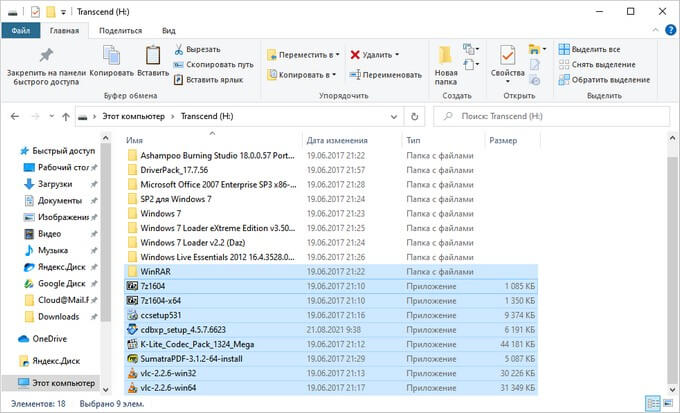Select the SumatraPDF-3.1.2-64-install file
Screen dimensions: 680x413
(330, 359)
